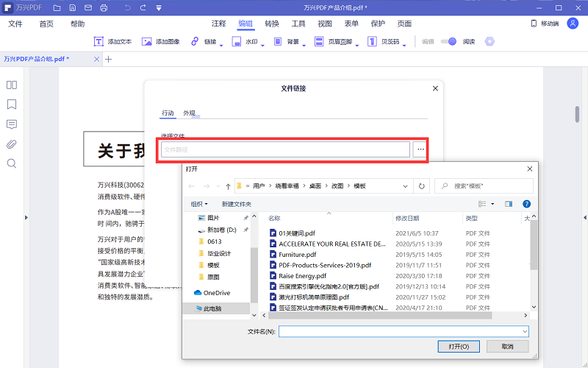The image size is (588, 368).
Task: Click the print icon in title bar
Action: pos(104,8)
